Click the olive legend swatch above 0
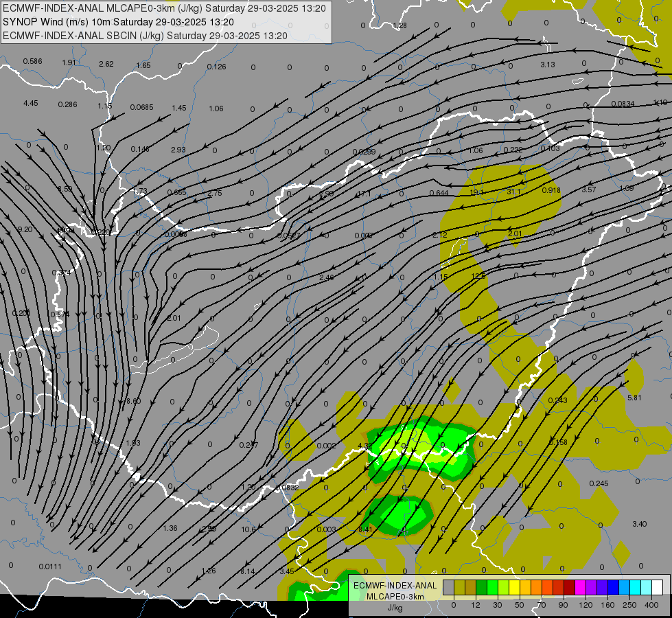The width and height of the screenshot is (672, 618). click(x=459, y=587)
